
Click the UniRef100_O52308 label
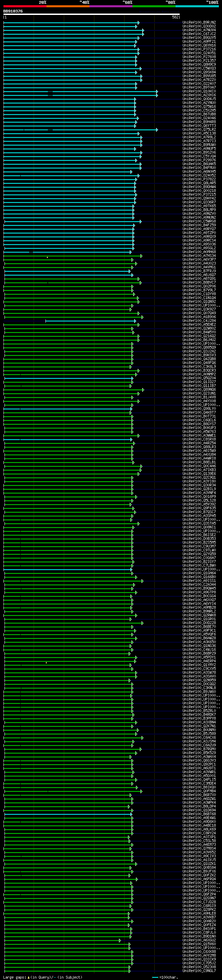(x=199, y=967)
